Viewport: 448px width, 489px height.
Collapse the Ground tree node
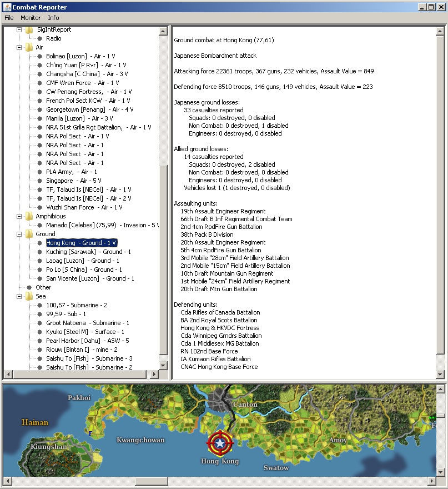(19, 234)
